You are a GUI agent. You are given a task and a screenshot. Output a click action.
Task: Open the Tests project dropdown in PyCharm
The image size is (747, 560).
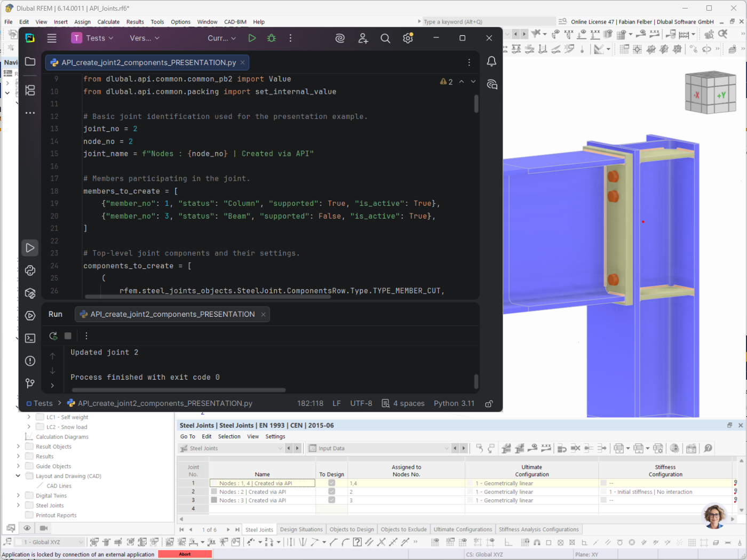[x=92, y=38]
